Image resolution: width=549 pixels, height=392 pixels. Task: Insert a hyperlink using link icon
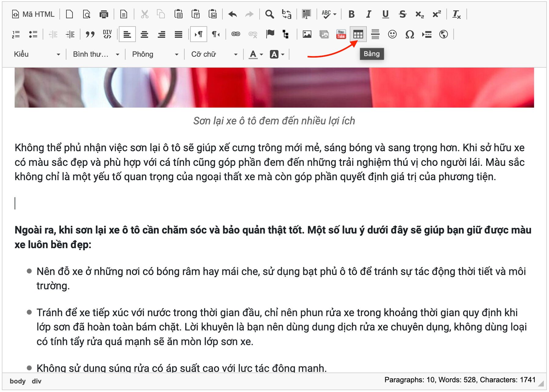[x=235, y=34]
